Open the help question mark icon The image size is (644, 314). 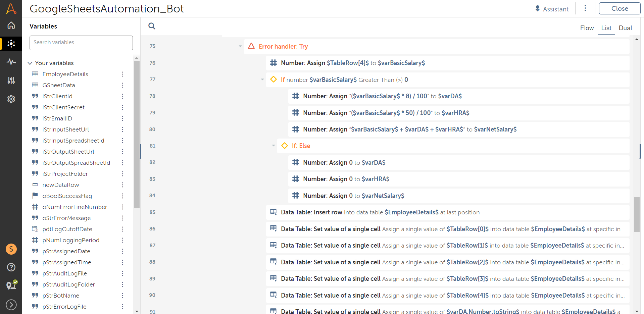(x=11, y=267)
